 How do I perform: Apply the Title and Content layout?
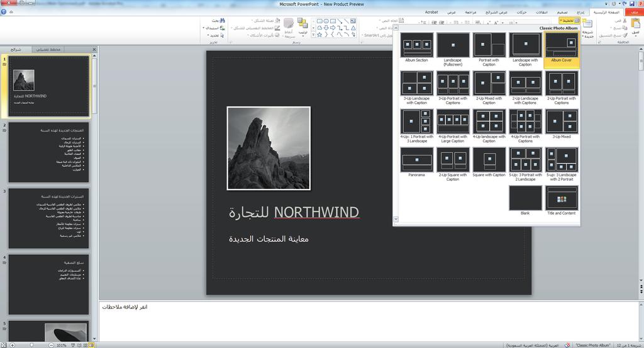(561, 201)
